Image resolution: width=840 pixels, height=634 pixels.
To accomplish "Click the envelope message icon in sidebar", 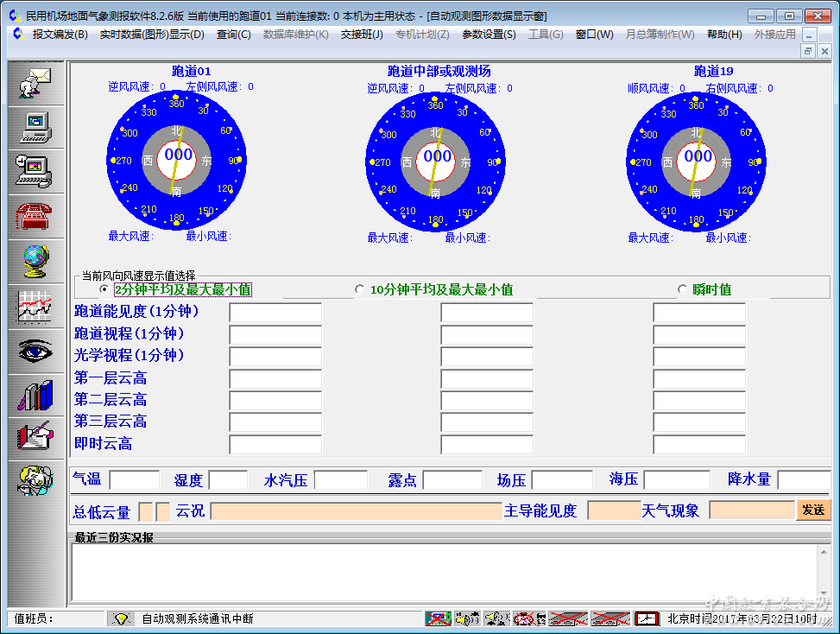I will click(x=35, y=82).
